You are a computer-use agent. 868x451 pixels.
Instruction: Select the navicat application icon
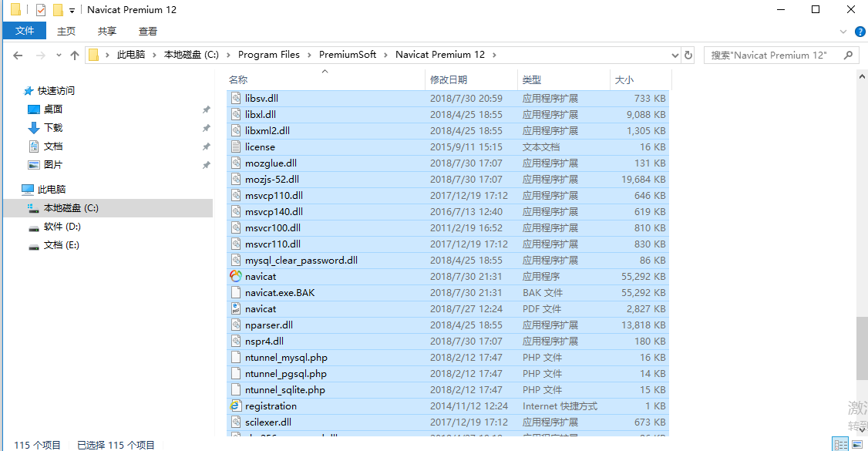[236, 276]
